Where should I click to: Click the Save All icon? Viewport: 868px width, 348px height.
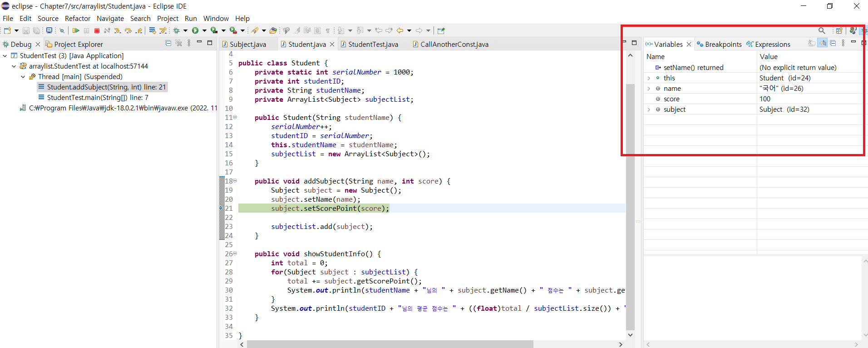click(36, 30)
